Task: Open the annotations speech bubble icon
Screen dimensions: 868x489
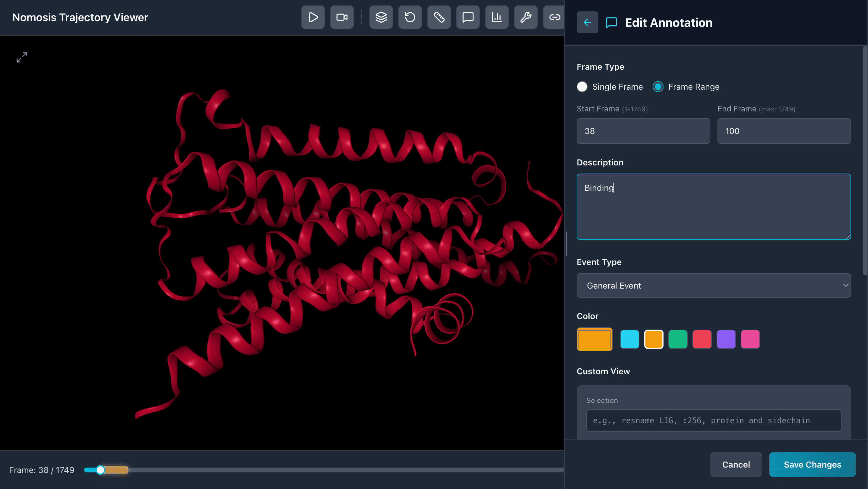Action: pos(468,17)
